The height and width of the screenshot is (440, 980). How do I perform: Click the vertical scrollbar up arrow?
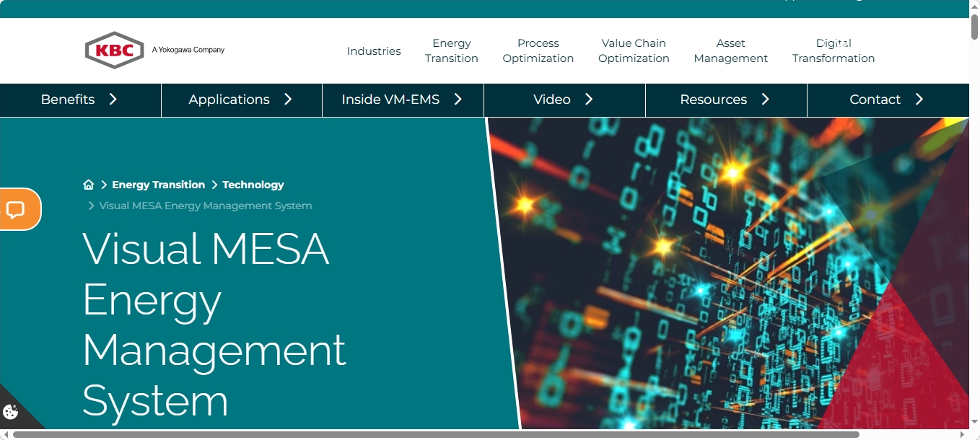coord(974,6)
